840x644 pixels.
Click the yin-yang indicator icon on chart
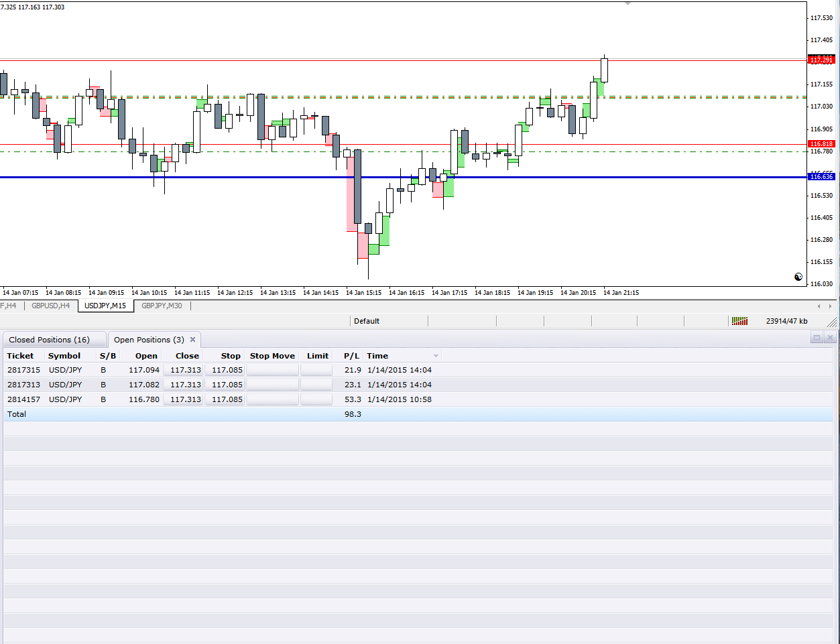(x=798, y=277)
